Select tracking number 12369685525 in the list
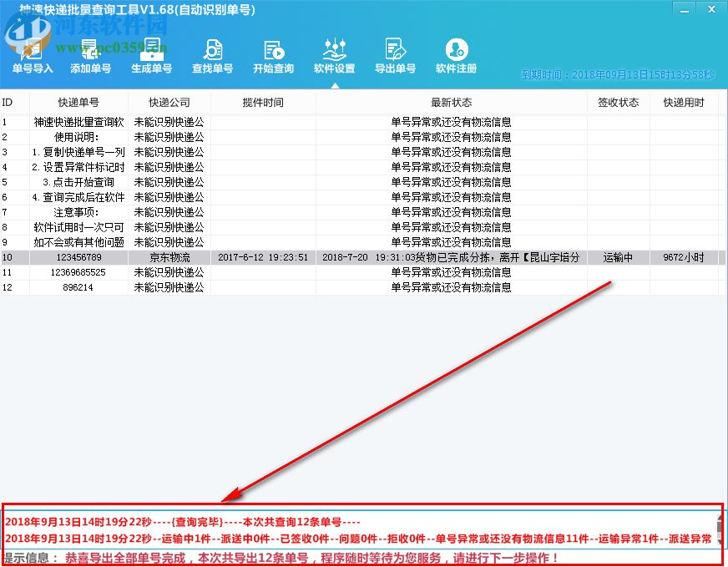This screenshot has height=567, width=728. coord(79,272)
